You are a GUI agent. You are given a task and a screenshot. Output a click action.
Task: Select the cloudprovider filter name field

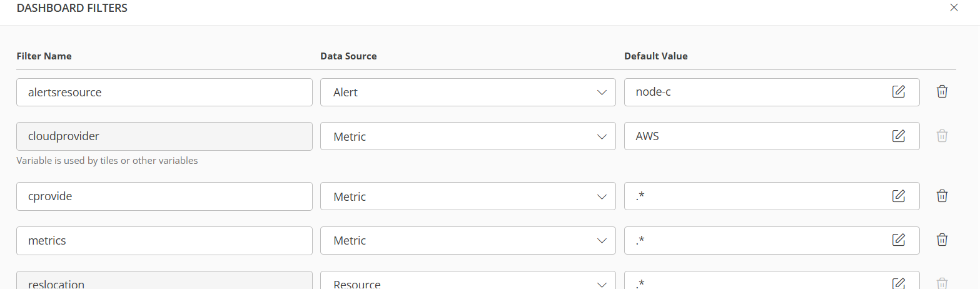(164, 136)
